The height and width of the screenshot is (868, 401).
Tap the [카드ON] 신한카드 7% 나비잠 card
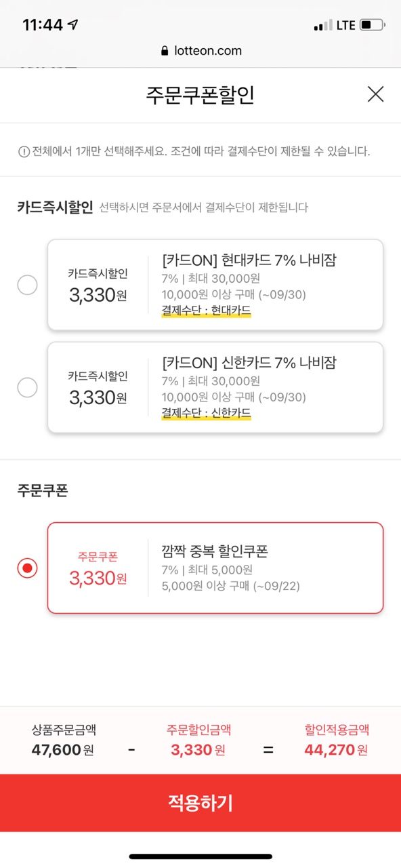pyautogui.click(x=215, y=387)
